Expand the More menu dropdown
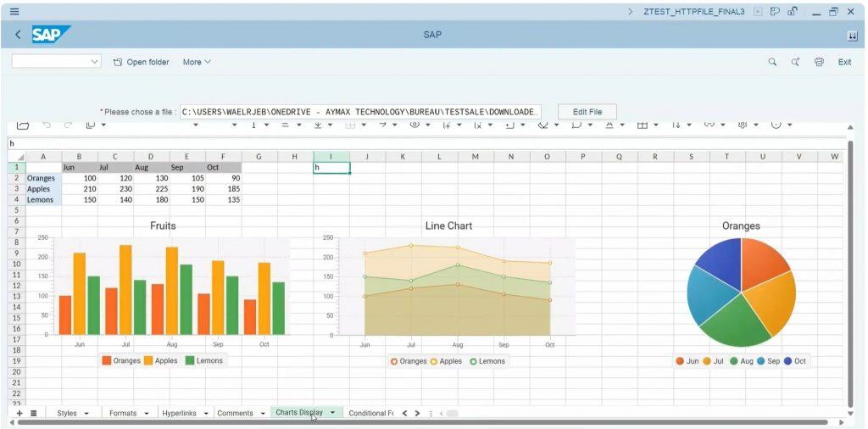Image resolution: width=868 pixels, height=429 pixels. pyautogui.click(x=197, y=62)
